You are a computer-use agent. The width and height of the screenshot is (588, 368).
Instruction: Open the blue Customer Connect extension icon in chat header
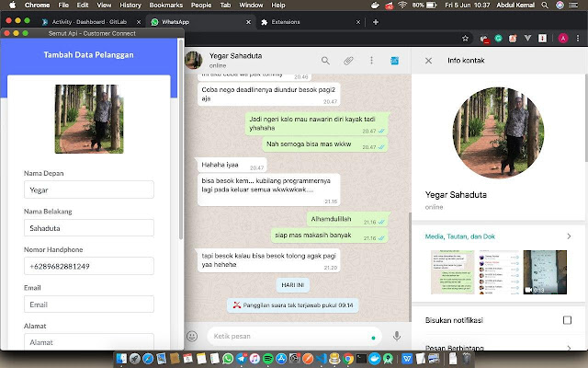394,61
